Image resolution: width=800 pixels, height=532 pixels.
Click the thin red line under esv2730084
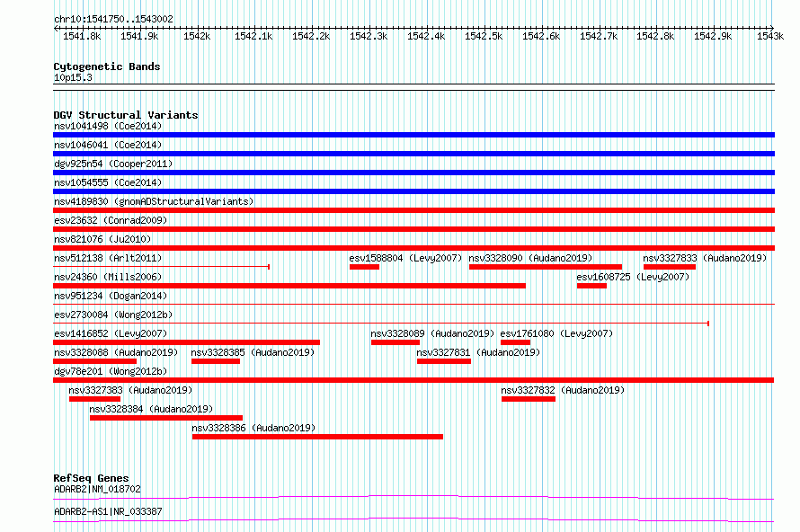[x=381, y=324]
